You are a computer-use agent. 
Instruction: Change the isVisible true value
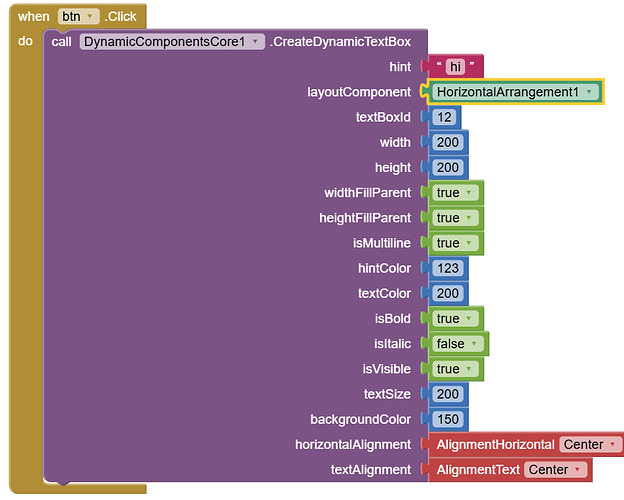[x=454, y=369]
